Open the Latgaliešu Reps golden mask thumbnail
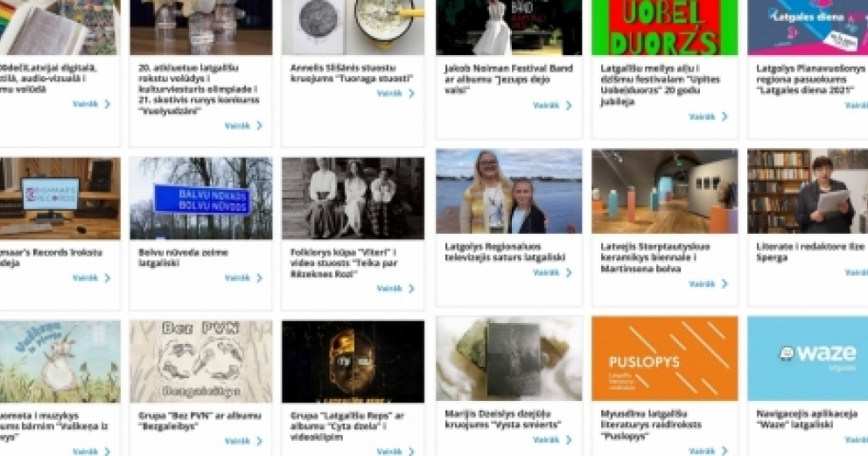 (x=353, y=361)
